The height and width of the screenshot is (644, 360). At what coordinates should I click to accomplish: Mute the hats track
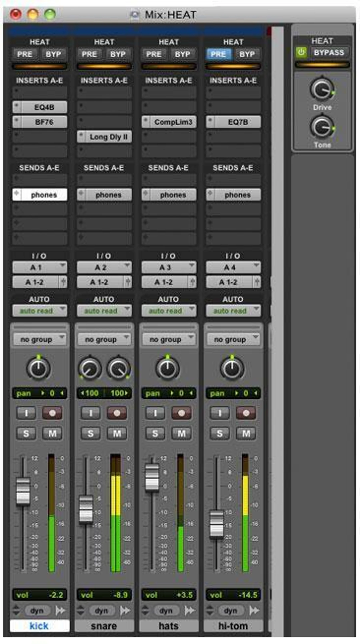tap(181, 433)
